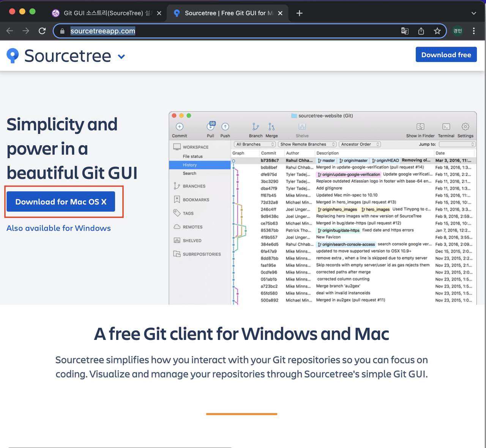This screenshot has height=448, width=486.
Task: Click the Settings gear icon in screenshot
Action: [465, 127]
